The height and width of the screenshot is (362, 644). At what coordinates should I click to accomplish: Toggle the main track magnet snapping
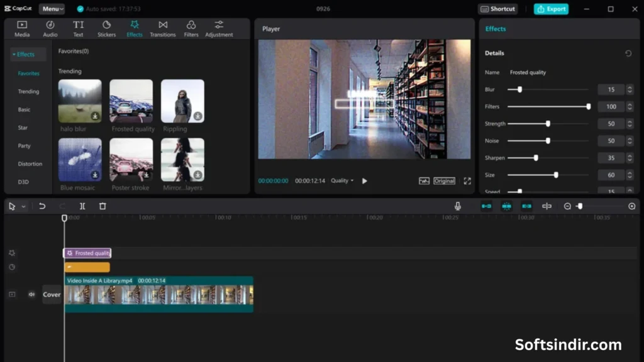point(486,206)
